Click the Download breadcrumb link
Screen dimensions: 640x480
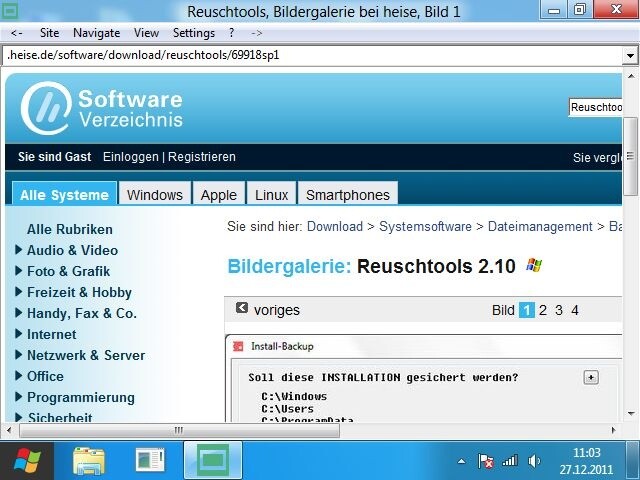tap(335, 227)
